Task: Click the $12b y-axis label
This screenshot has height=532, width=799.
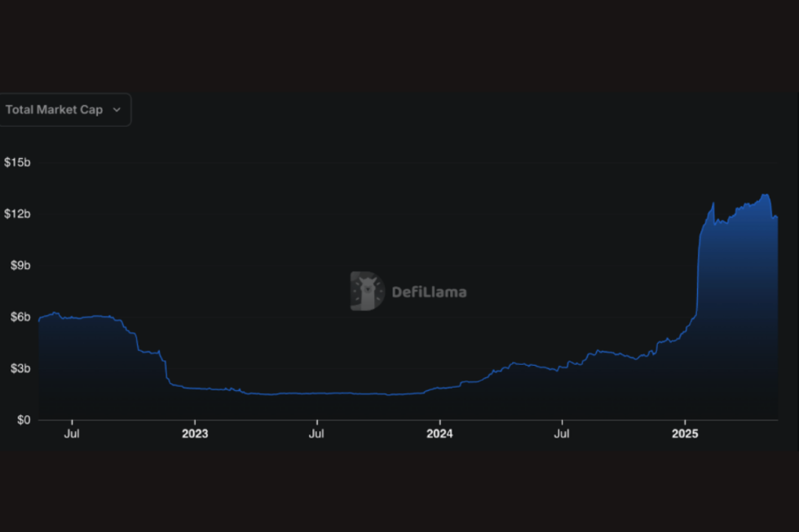Action: click(18, 213)
